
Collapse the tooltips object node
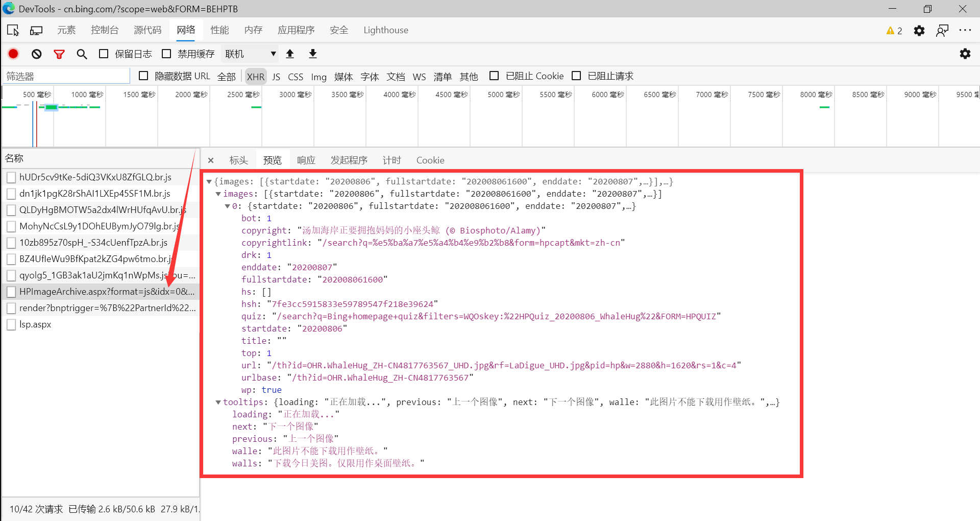[218, 402]
